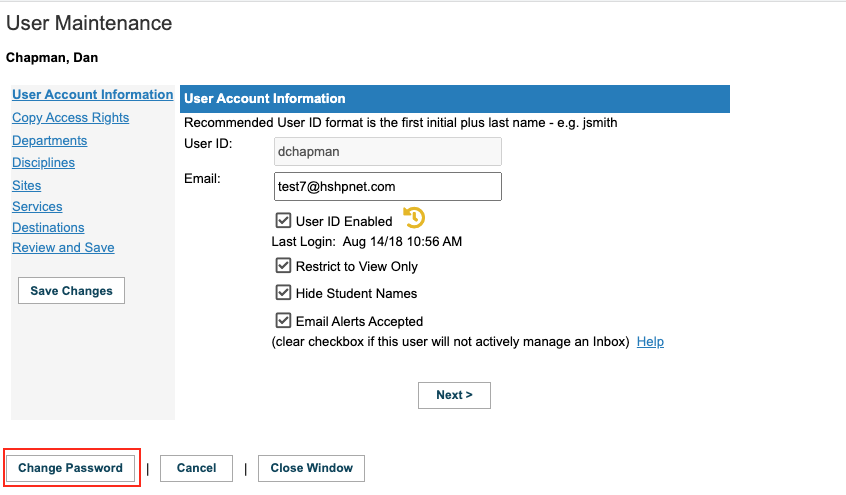Go to Copy Access Rights
The height and width of the screenshot is (495, 846).
tap(71, 118)
